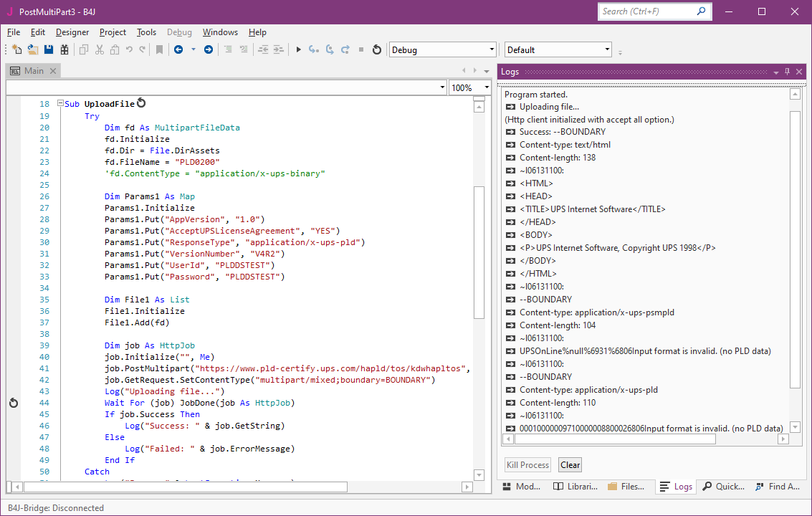Toggle the Logs panel auto-hide pin
The height and width of the screenshot is (516, 812).
pos(788,72)
